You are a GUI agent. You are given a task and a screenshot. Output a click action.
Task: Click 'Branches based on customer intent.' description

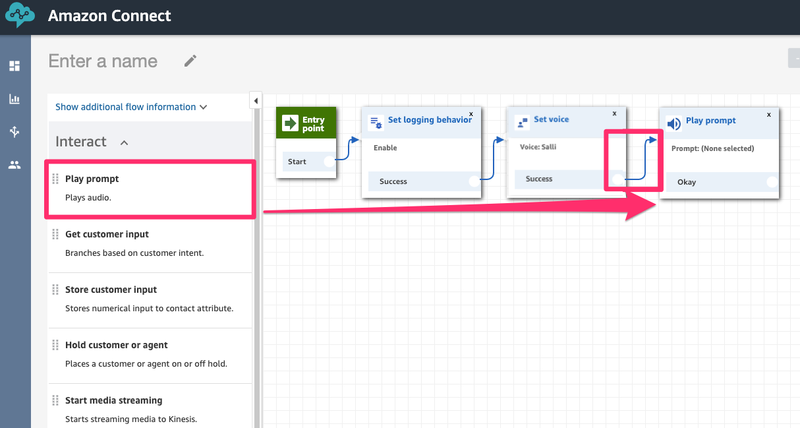134,253
